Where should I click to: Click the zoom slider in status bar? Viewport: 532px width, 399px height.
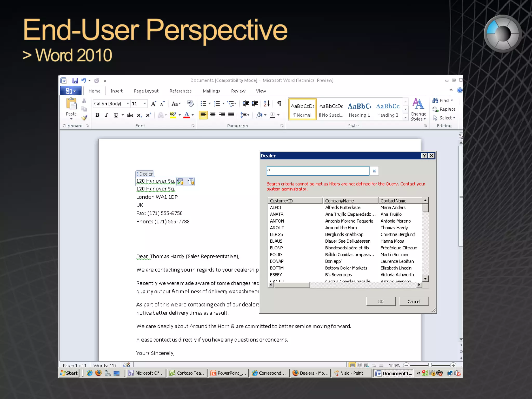click(430, 365)
